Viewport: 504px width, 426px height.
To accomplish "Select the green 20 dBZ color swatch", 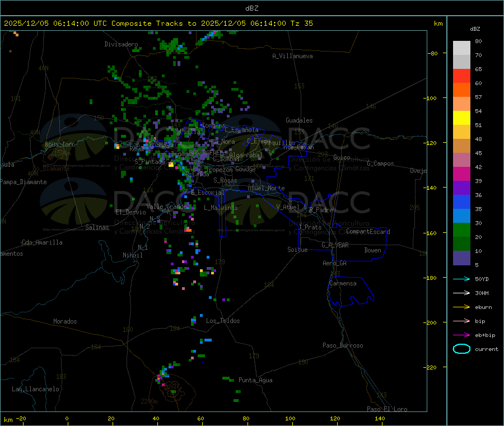I will pos(461,230).
